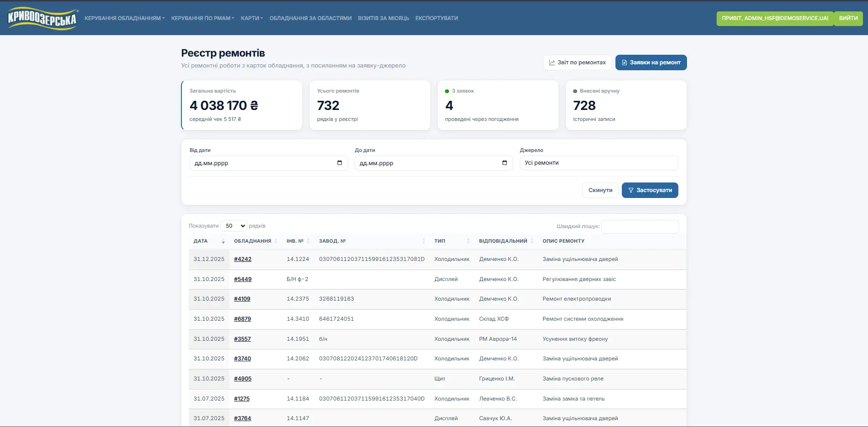Viewport: 868px width, 427px height.
Task: Click Гриценко І.М. responsible cell
Action: click(497, 379)
